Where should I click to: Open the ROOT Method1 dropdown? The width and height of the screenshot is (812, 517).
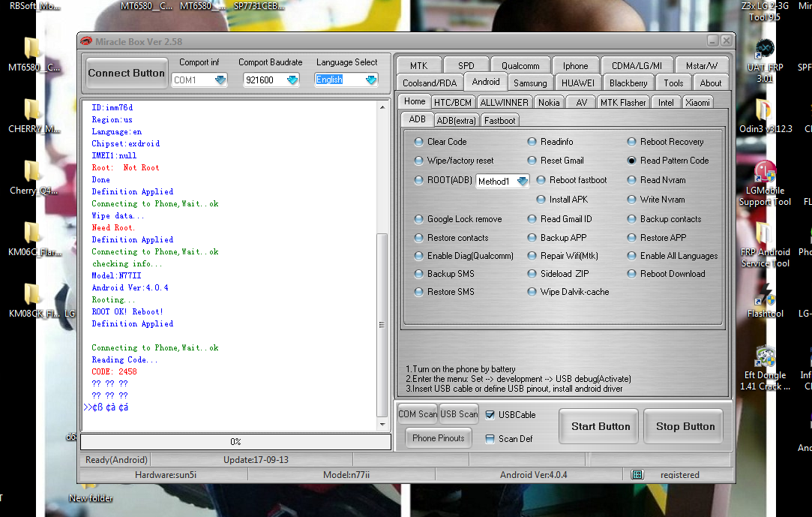(522, 181)
